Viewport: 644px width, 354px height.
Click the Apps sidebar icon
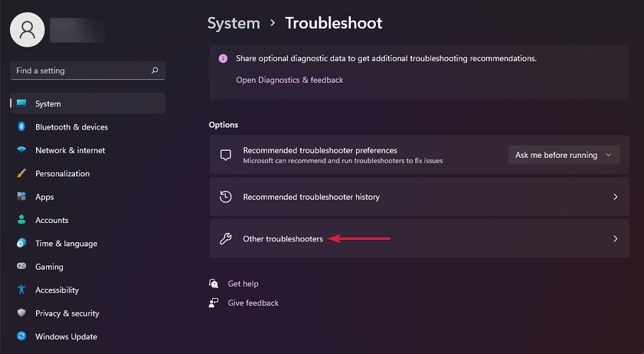pyautogui.click(x=21, y=197)
